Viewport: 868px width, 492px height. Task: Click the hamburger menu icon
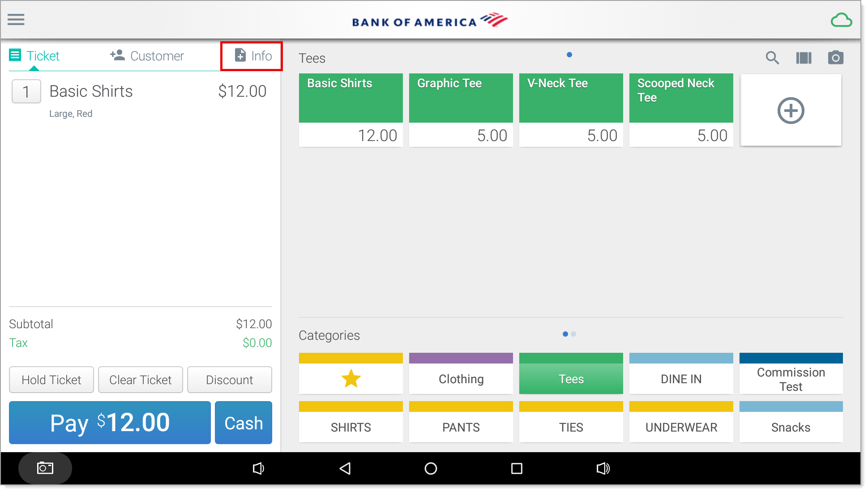(16, 20)
